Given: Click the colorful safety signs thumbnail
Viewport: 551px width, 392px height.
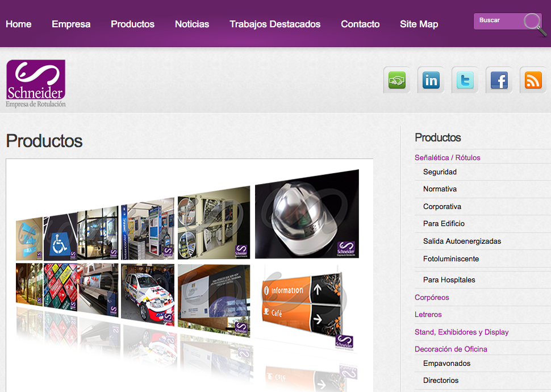Looking at the screenshot, I should point(60,287).
